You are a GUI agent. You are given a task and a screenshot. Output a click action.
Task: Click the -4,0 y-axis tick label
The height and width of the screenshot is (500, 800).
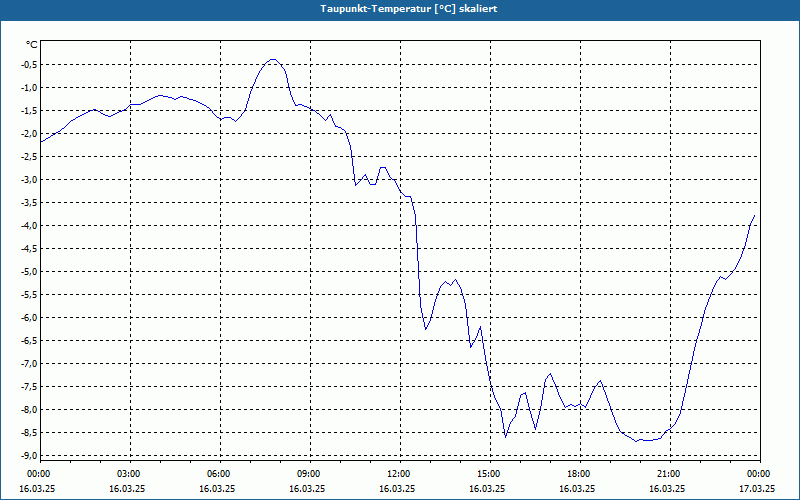[x=29, y=226]
